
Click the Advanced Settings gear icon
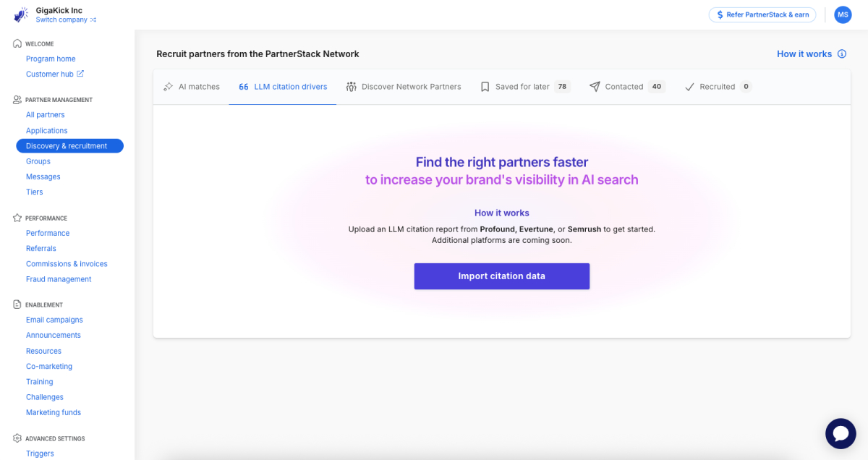pos(17,438)
